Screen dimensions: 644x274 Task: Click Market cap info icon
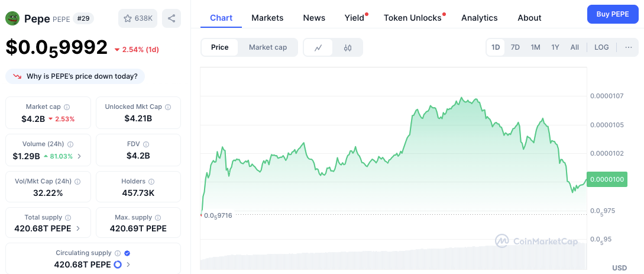pos(67,107)
